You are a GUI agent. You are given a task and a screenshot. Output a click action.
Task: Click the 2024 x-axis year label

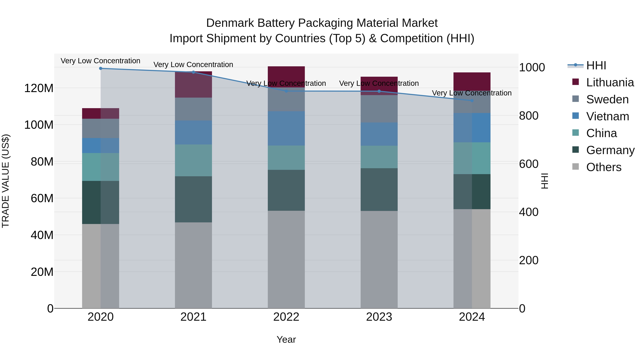472,317
